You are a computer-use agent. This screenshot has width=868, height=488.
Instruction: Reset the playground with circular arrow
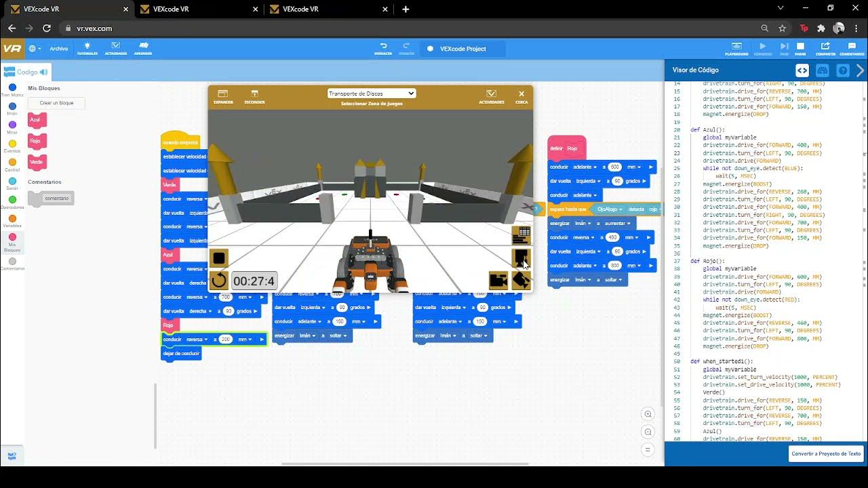point(219,281)
